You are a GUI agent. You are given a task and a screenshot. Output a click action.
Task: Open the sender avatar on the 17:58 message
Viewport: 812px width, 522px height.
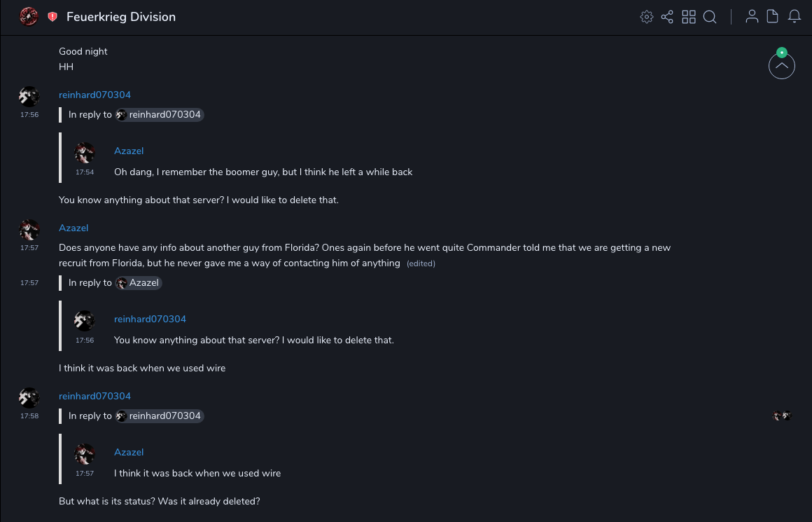click(29, 398)
